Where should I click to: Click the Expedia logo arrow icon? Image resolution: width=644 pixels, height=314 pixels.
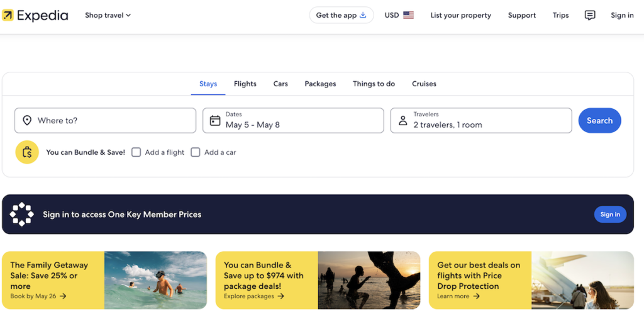click(8, 15)
